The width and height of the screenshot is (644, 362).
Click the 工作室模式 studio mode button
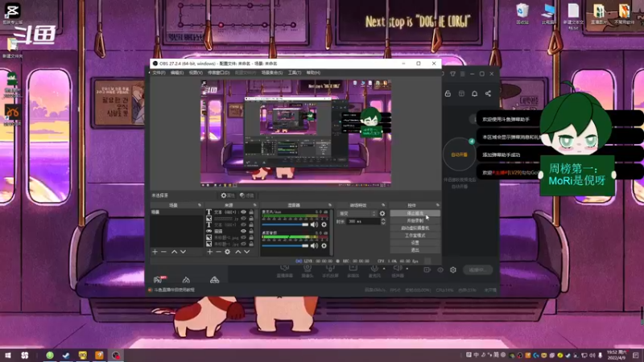[x=415, y=236]
